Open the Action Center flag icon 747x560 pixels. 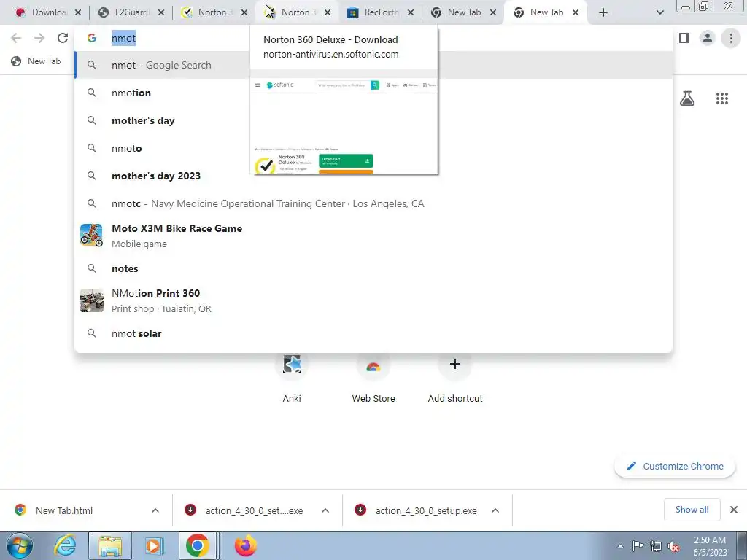638,546
